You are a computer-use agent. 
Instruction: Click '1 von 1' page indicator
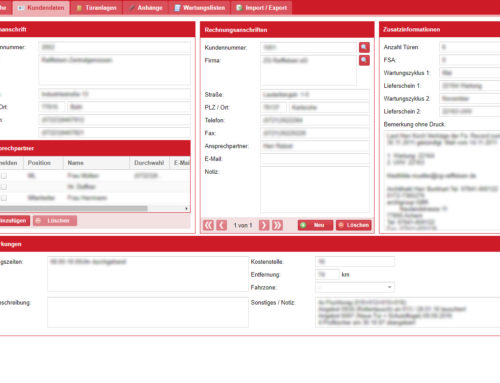pos(243,225)
